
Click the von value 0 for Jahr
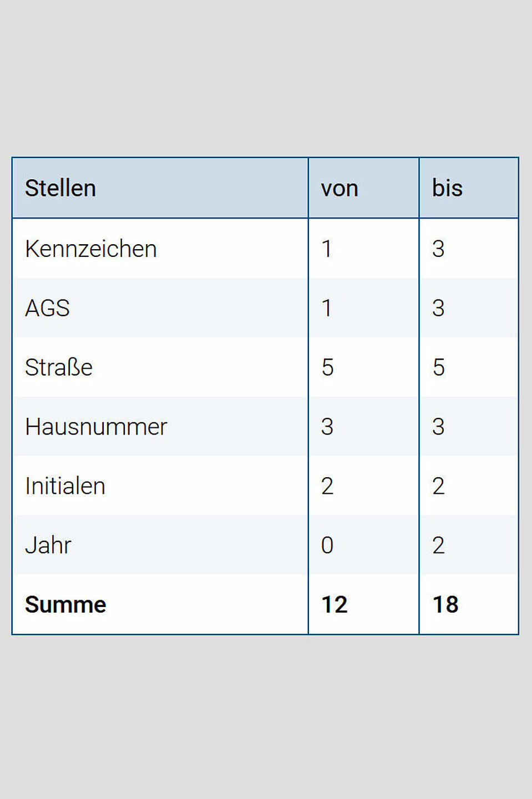pos(327,545)
